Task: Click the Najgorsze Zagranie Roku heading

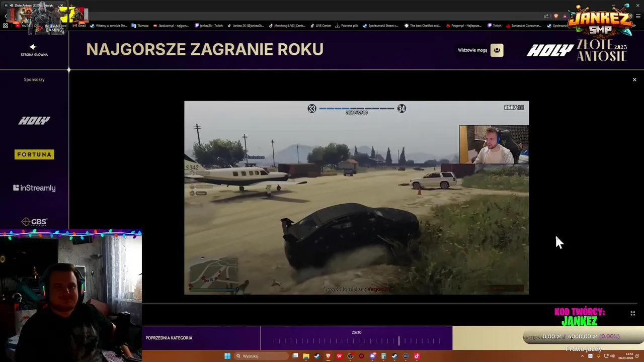Action: 205,49
